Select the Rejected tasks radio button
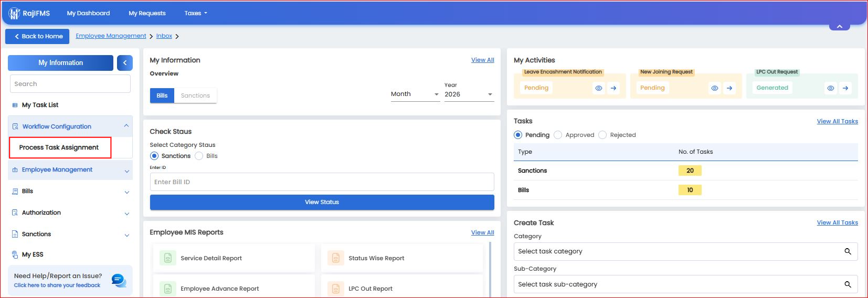The image size is (868, 298). [x=602, y=135]
